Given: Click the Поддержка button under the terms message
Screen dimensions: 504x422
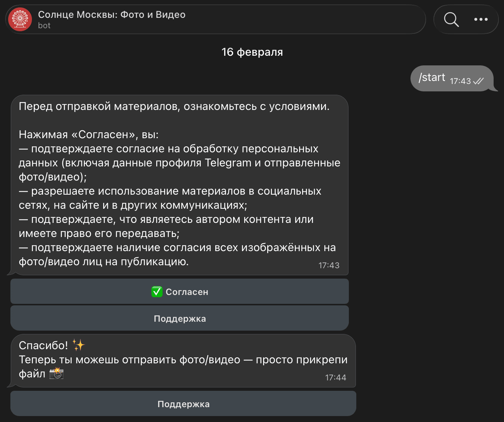Looking at the screenshot, I should pos(180,318).
